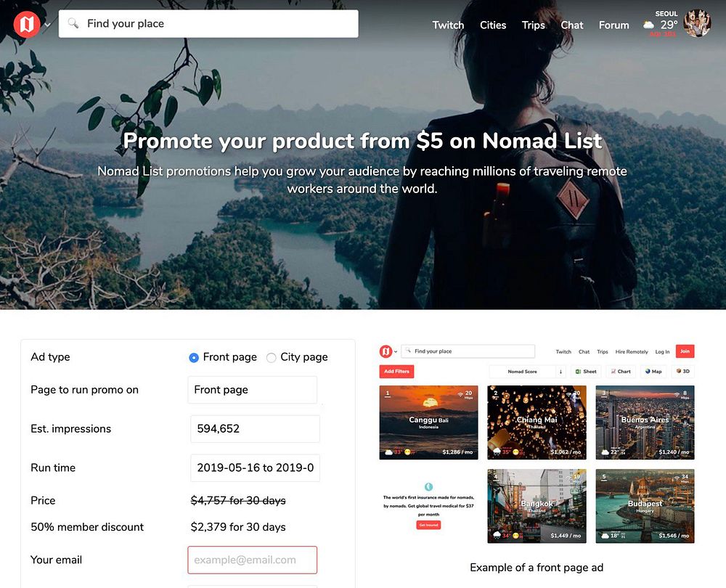Image resolution: width=726 pixels, height=588 pixels.
Task: Open the Cities menu item
Action: coord(493,25)
